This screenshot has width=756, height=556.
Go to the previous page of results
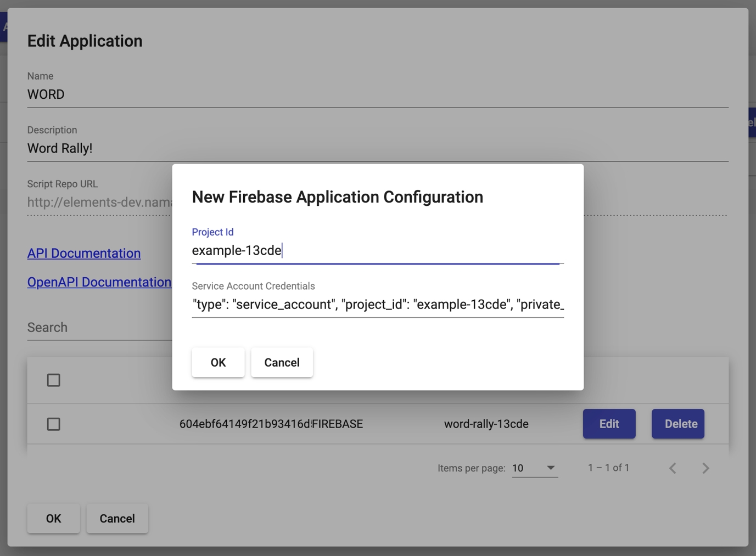point(673,468)
